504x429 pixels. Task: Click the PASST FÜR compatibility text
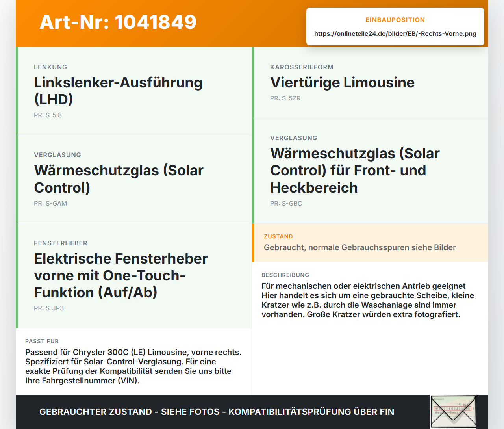[133, 366]
